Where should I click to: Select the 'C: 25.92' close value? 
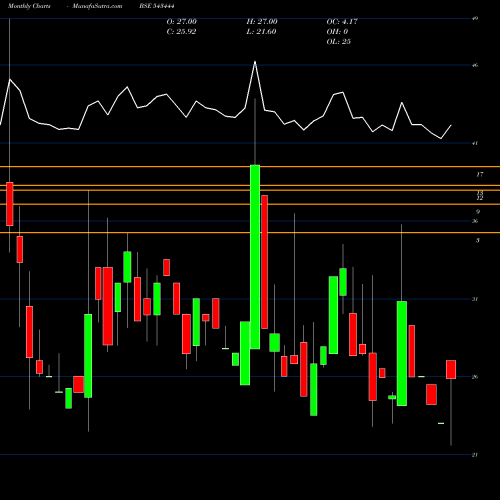click(181, 32)
